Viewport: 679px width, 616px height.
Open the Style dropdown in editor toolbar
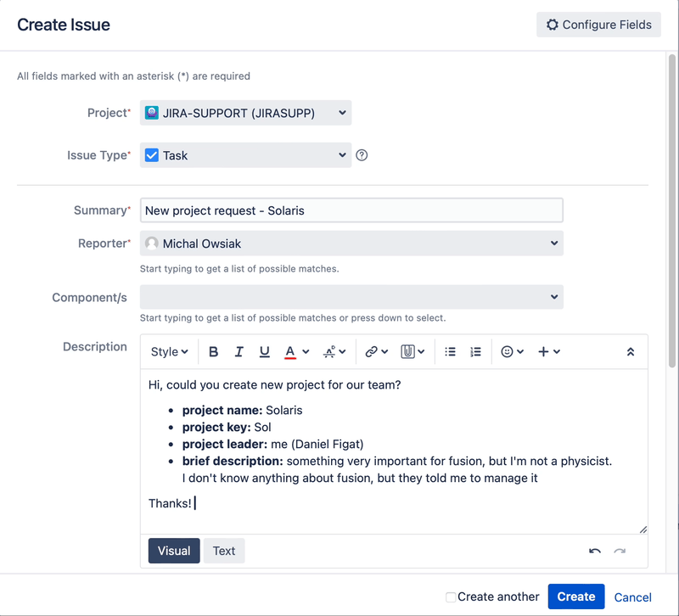click(x=169, y=352)
